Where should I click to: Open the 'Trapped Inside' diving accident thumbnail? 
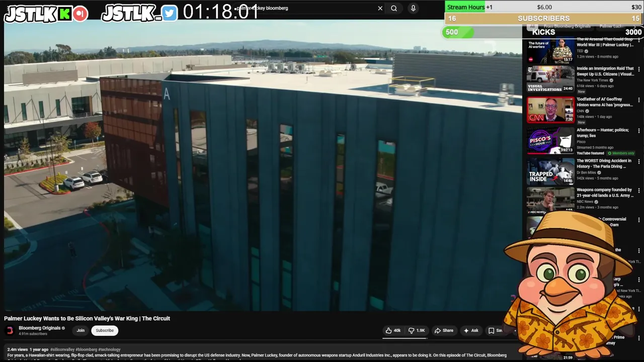(x=550, y=171)
